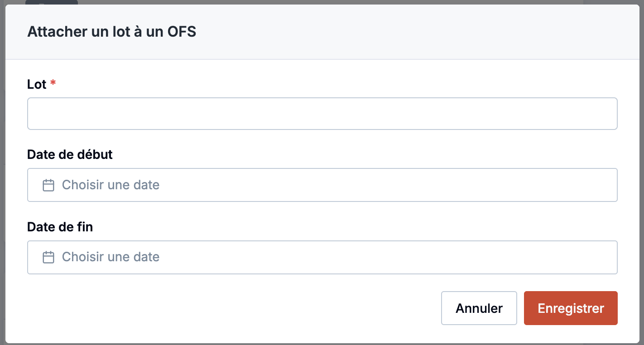Select the Choisir une date placeholder under Date de début
644x345 pixels.
(111, 185)
